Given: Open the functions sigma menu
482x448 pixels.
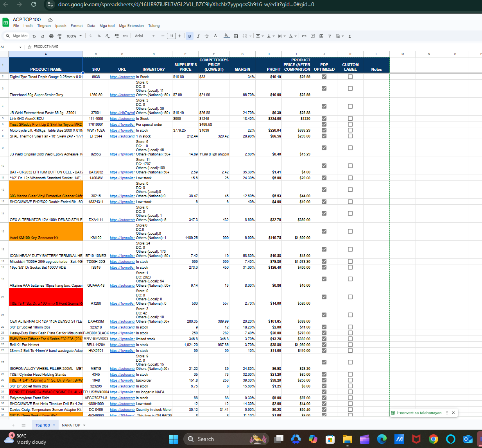Looking at the screenshot, I should (x=349, y=36).
